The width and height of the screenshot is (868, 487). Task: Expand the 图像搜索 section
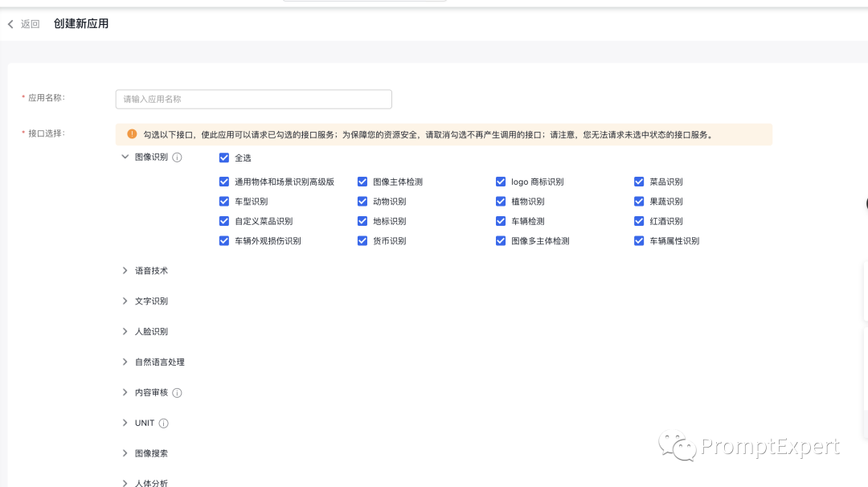[x=125, y=453]
